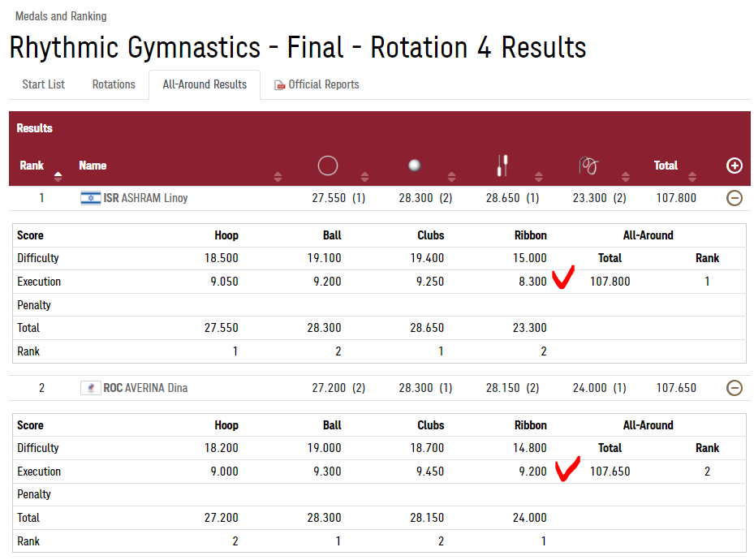Collapse ASHRAM Linoy's score details
Viewport: 754px width, 560px height.
pos(735,198)
